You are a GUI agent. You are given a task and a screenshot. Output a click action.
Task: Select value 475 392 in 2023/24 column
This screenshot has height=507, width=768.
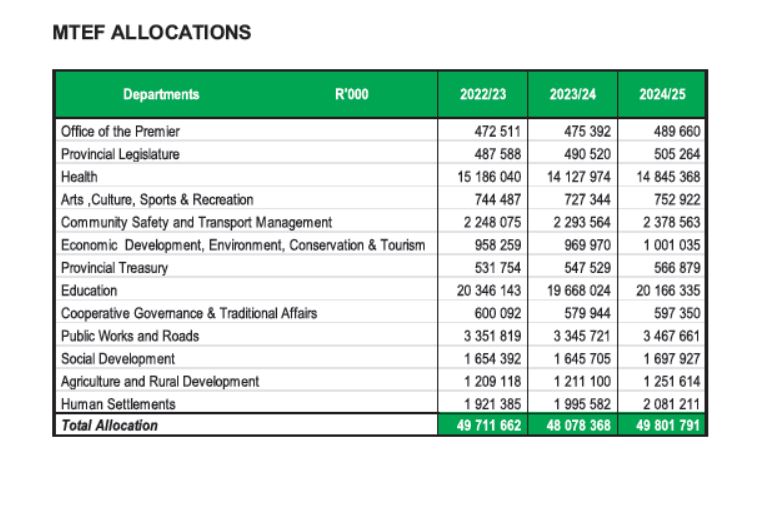[x=587, y=131]
